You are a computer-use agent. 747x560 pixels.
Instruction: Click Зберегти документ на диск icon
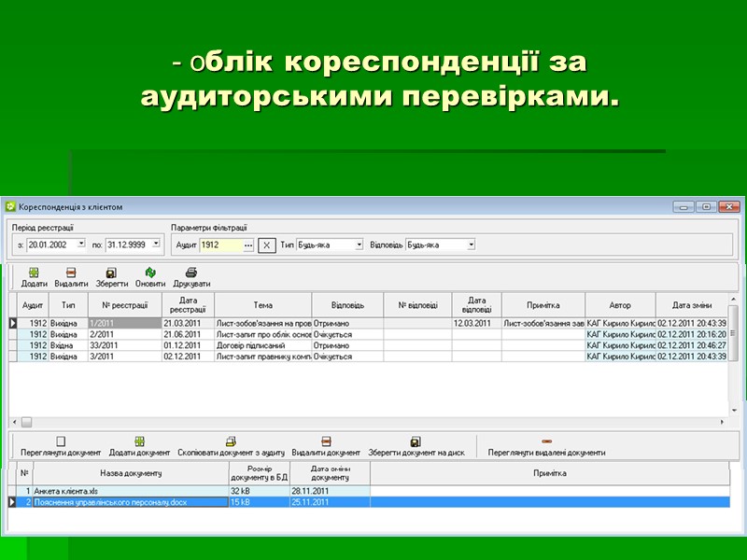[x=416, y=441]
